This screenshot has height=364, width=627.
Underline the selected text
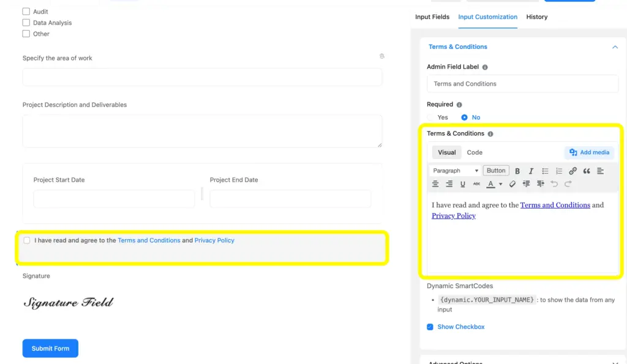coord(463,184)
